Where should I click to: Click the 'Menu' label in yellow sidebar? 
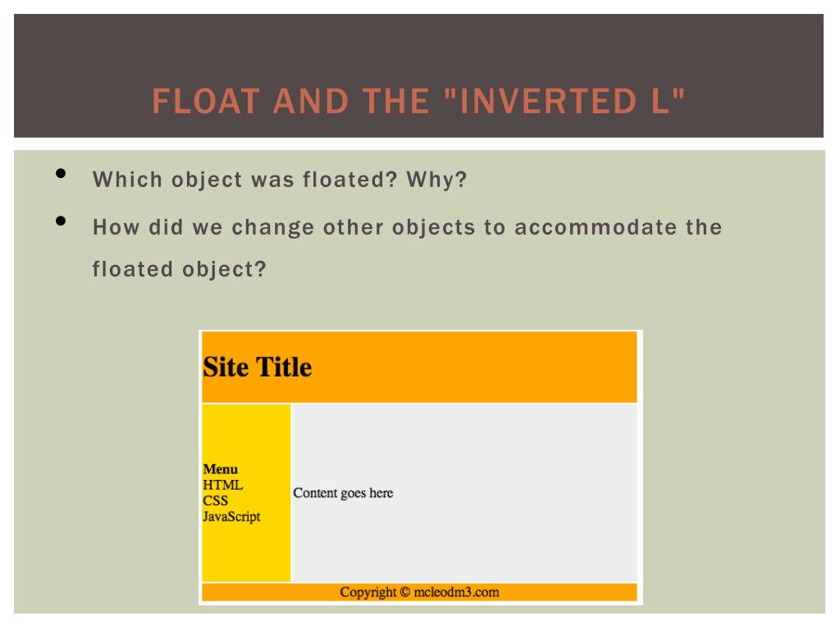[220, 469]
